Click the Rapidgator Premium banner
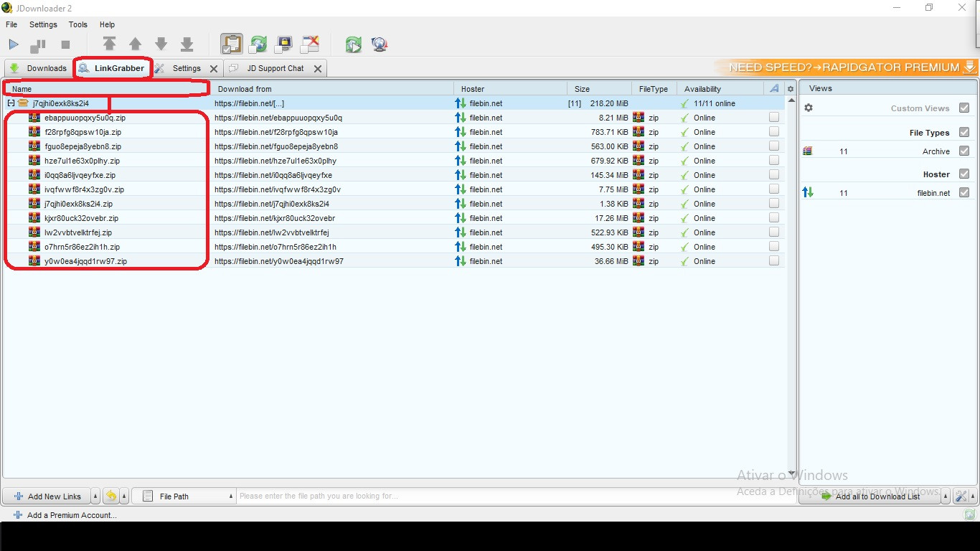Viewport: 980px width, 551px height. tap(846, 67)
